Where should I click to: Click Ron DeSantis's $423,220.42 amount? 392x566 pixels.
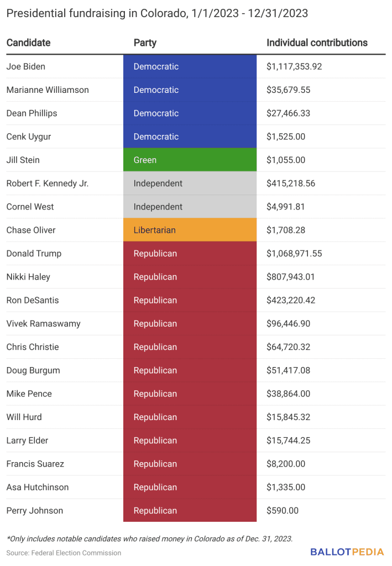[291, 300]
